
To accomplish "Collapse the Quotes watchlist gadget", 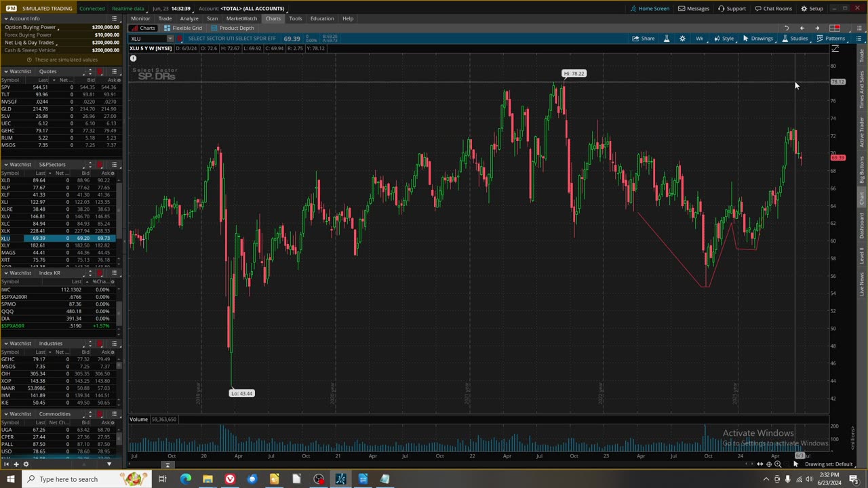I will click(5, 71).
